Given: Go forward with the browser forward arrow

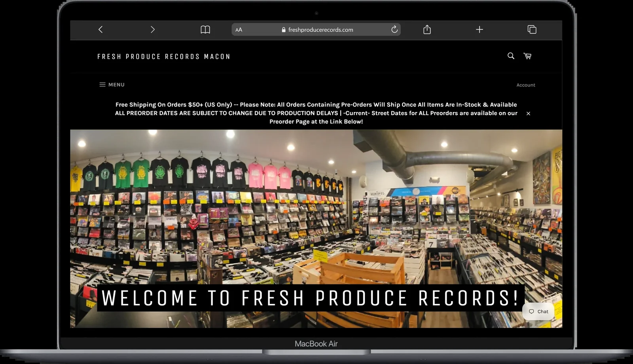Looking at the screenshot, I should (x=153, y=30).
